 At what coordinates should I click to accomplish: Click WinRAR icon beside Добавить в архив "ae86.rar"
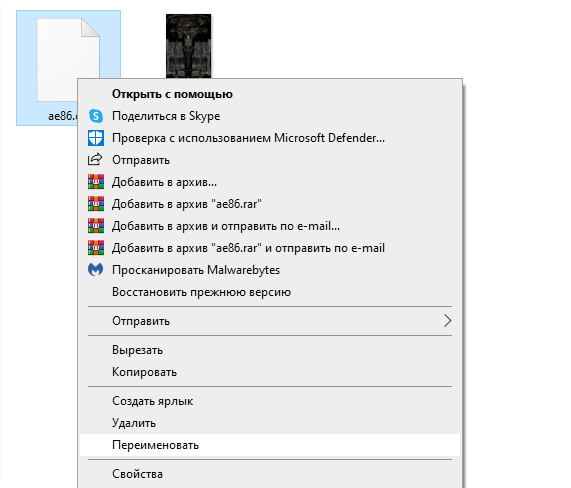[96, 204]
